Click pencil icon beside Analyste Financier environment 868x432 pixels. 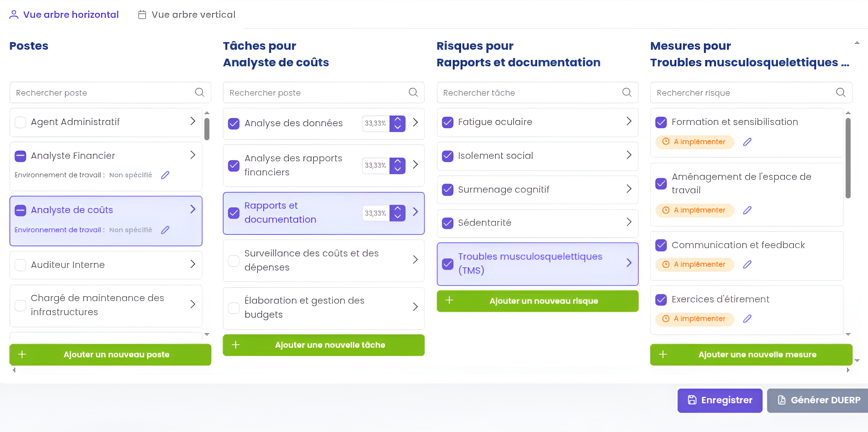point(165,175)
